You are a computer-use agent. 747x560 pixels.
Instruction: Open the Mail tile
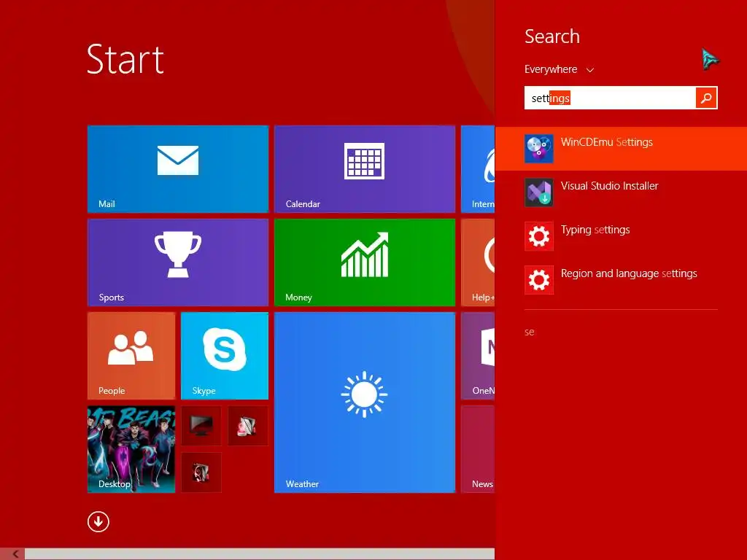[x=178, y=168]
